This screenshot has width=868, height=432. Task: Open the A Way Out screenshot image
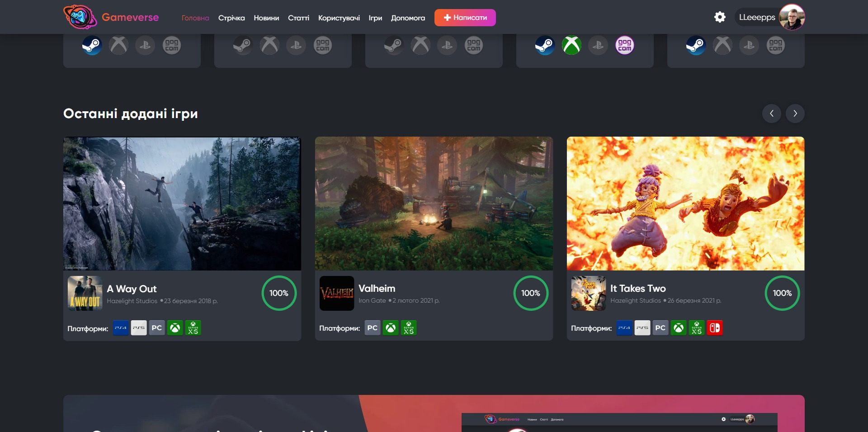click(x=182, y=204)
